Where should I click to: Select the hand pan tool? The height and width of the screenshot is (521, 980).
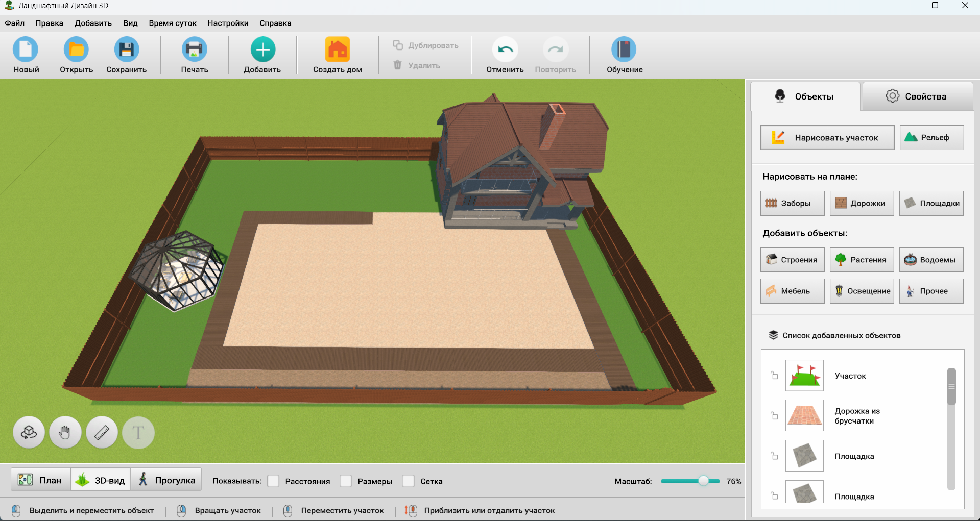[x=65, y=433]
